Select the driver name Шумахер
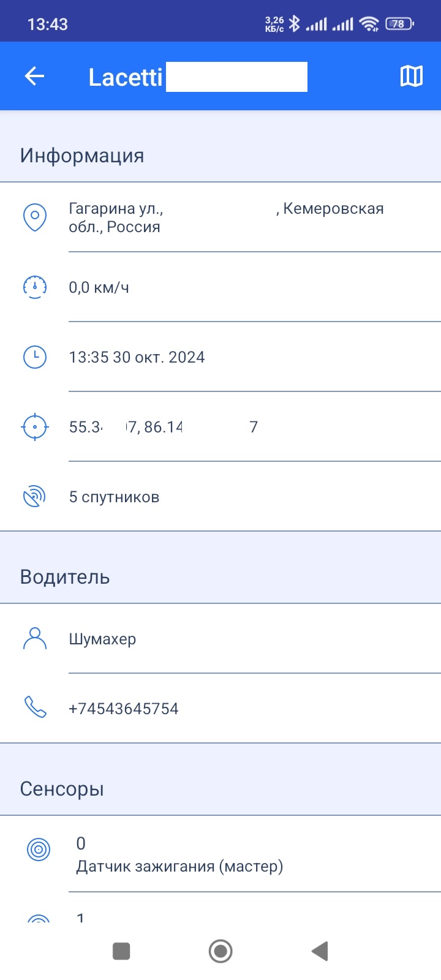Screen dimensions: 441x980 tap(102, 639)
